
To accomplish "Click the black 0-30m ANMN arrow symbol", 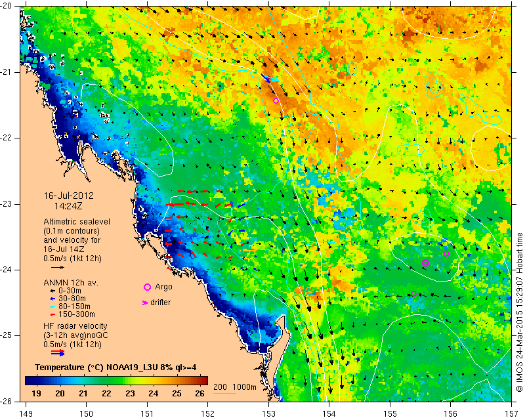I will point(52,291).
